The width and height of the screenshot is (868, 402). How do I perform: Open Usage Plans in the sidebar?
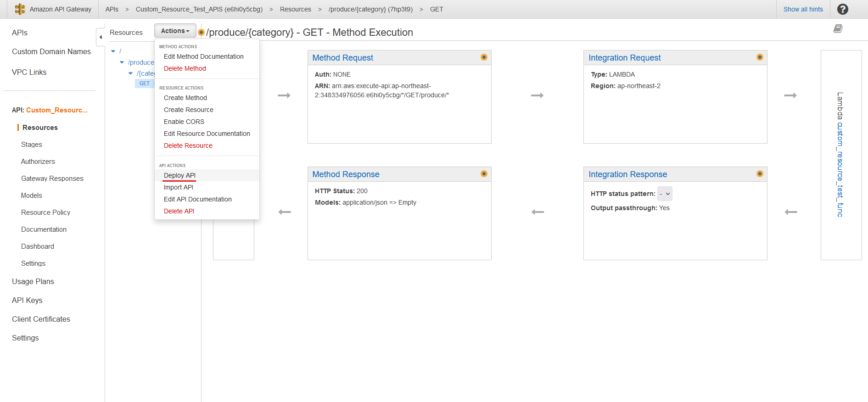33,281
